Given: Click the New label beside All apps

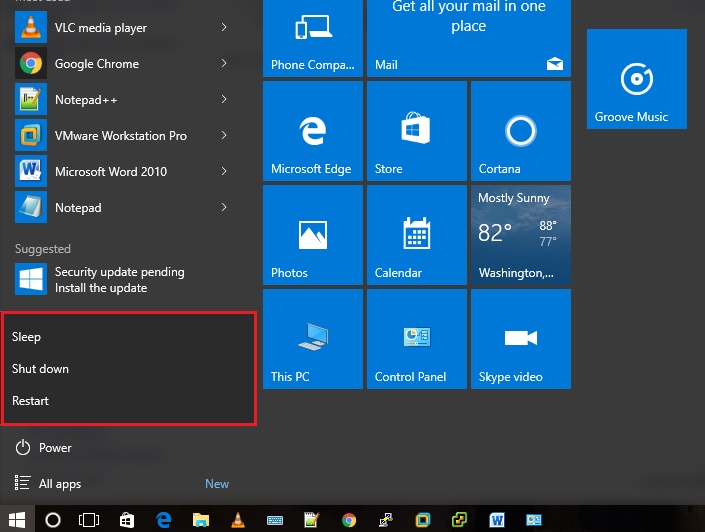Looking at the screenshot, I should (217, 484).
